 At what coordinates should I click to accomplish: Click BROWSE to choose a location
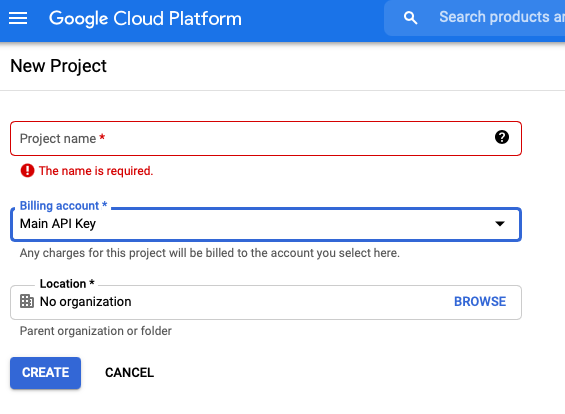coord(480,302)
